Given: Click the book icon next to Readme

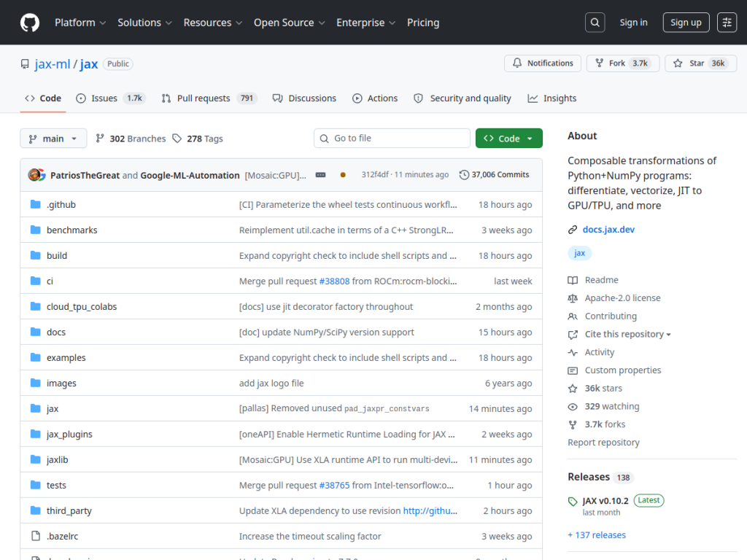Looking at the screenshot, I should click(x=573, y=280).
